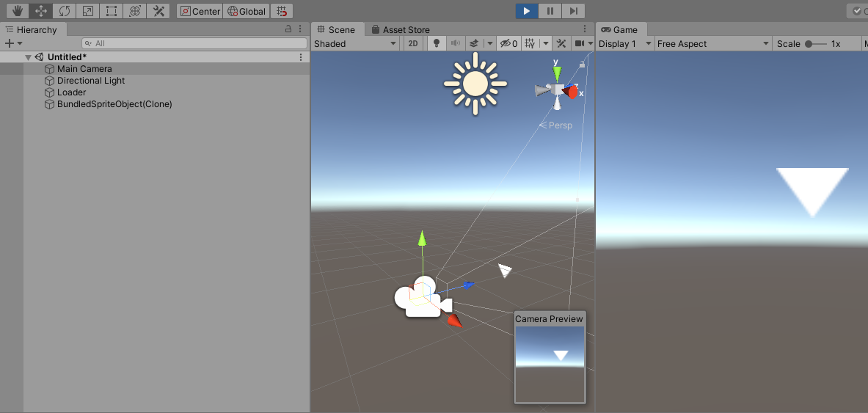Open the custom editor tools icon
Viewport: 868px width, 413px height.
tap(158, 11)
